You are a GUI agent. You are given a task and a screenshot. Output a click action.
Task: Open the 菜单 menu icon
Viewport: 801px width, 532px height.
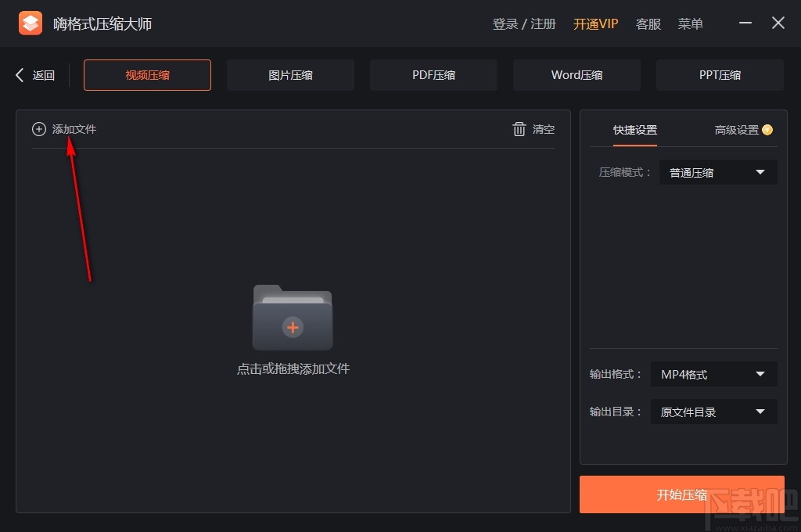690,23
